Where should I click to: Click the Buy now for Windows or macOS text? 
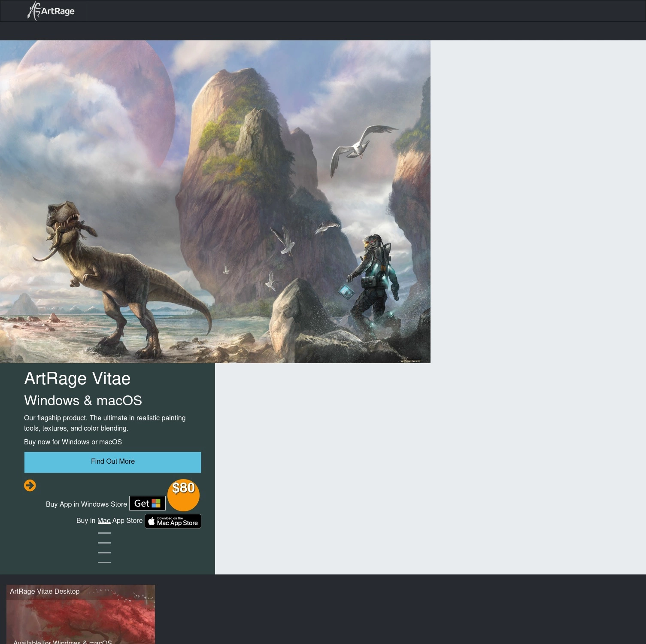[x=73, y=442]
